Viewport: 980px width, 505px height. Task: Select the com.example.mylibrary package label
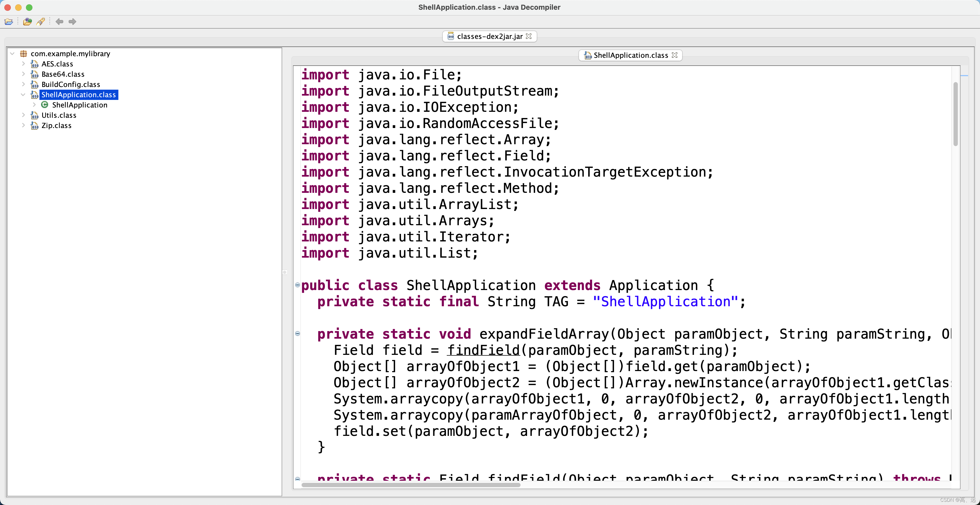pyautogui.click(x=70, y=54)
